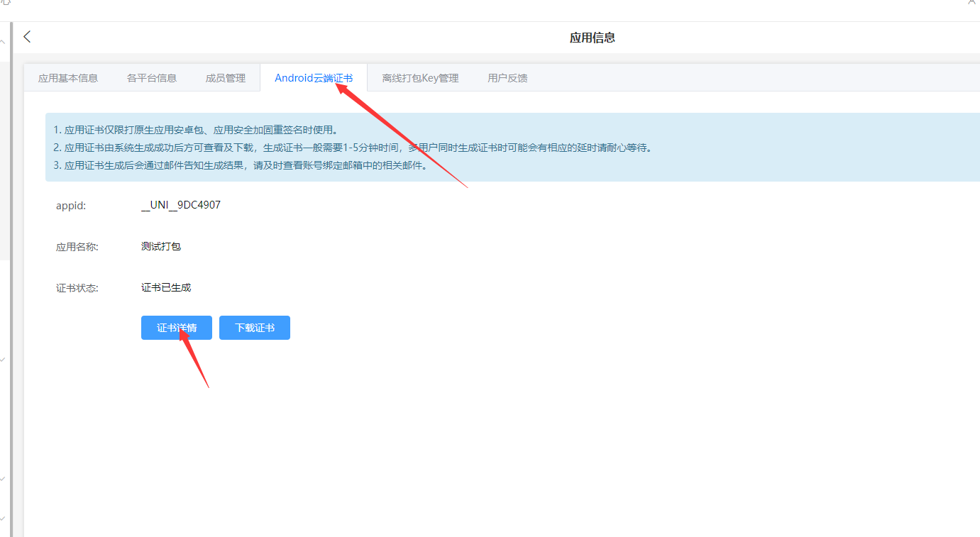Open the 成员管理 tab
Viewport: 980px width, 537px height.
[x=226, y=78]
